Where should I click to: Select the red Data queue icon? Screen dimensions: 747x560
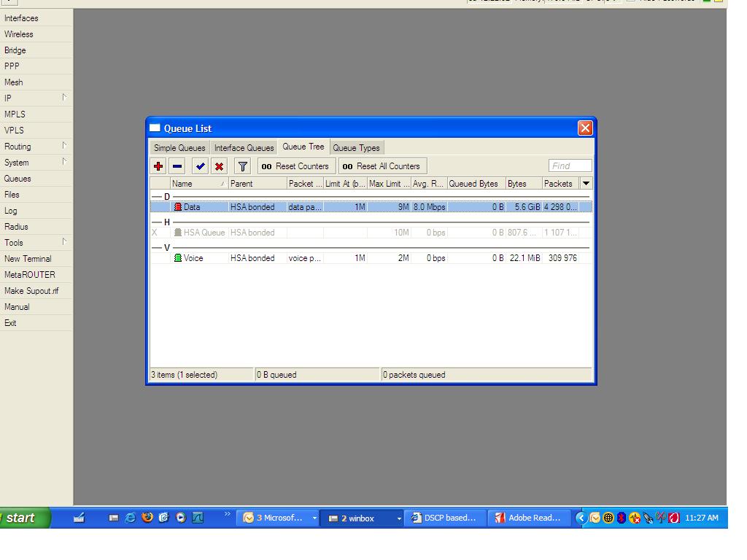[x=178, y=207]
